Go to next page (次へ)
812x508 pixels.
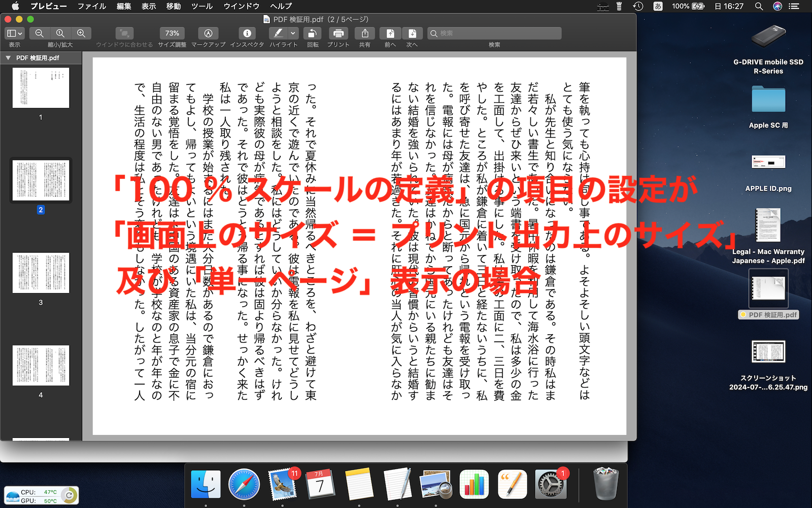click(x=412, y=34)
